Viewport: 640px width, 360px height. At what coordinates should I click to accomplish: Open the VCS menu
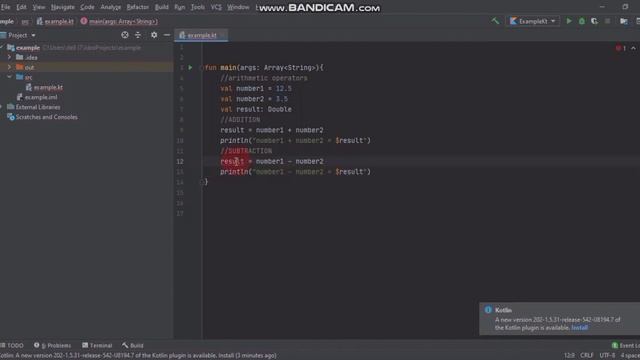[216, 7]
